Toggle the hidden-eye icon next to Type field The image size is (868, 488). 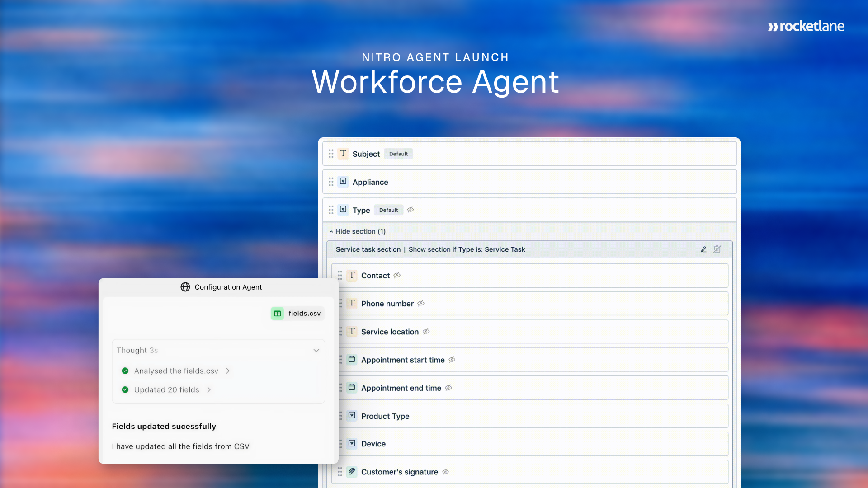pyautogui.click(x=410, y=210)
